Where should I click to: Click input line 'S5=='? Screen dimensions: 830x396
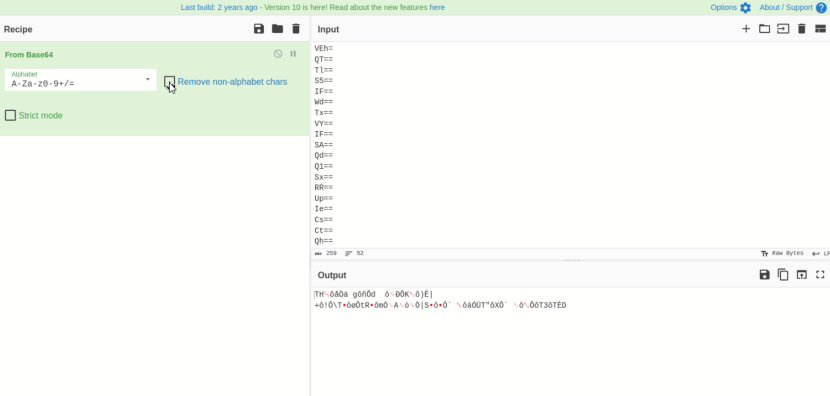pyautogui.click(x=323, y=80)
